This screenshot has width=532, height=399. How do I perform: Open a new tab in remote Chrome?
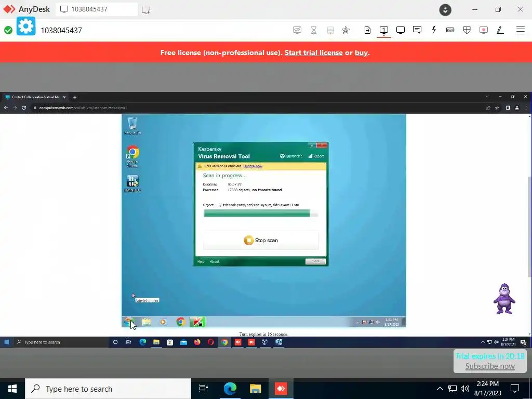(x=75, y=97)
